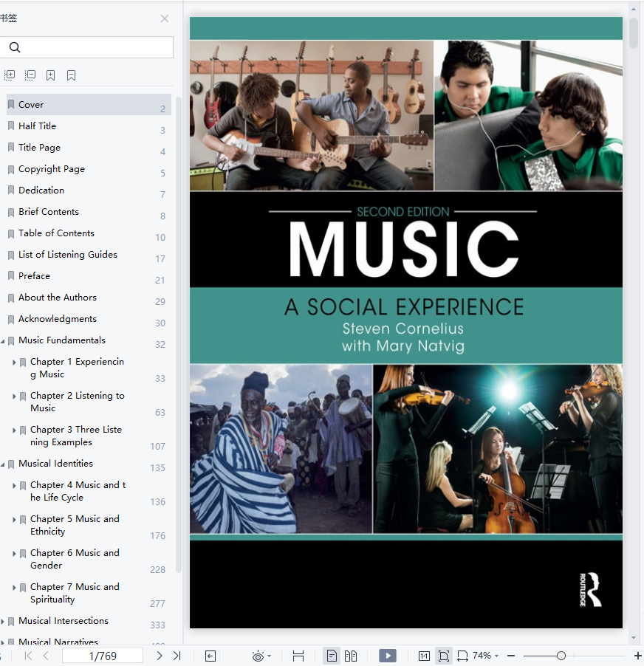
Task: Click the bookmark panel's scrollbar
Action: pos(179,335)
